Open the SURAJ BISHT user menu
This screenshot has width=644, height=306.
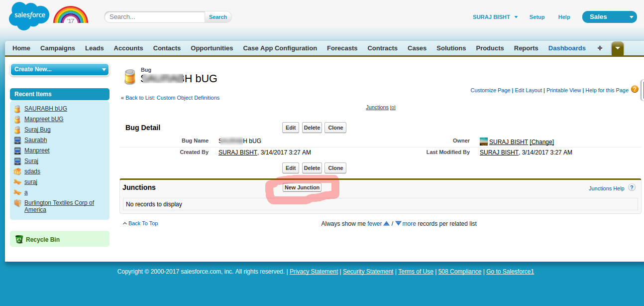(x=495, y=17)
